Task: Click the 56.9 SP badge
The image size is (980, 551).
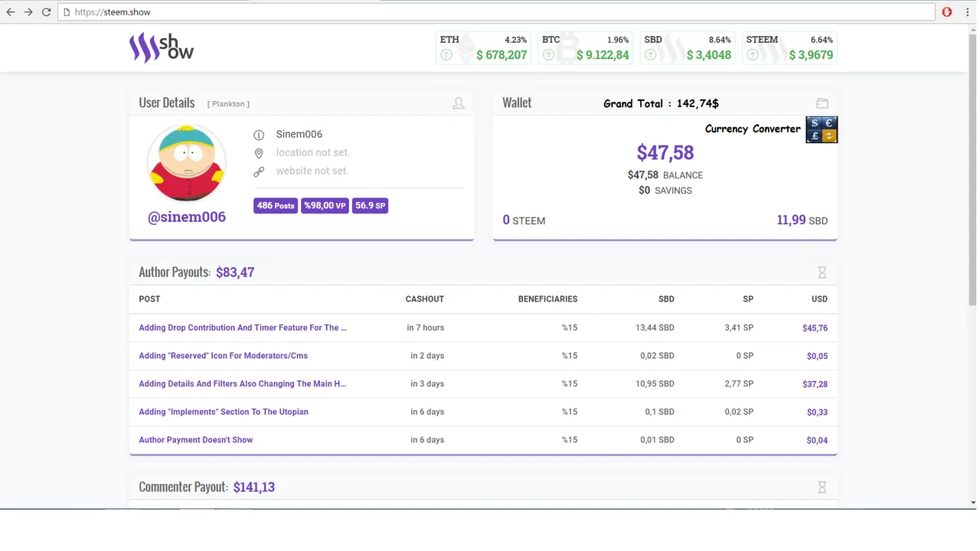Action: click(x=371, y=206)
